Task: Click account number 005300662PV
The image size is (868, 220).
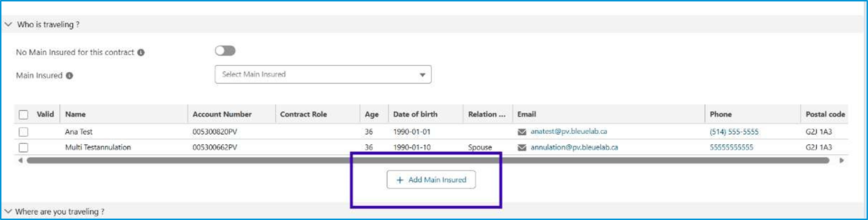Action: point(215,148)
